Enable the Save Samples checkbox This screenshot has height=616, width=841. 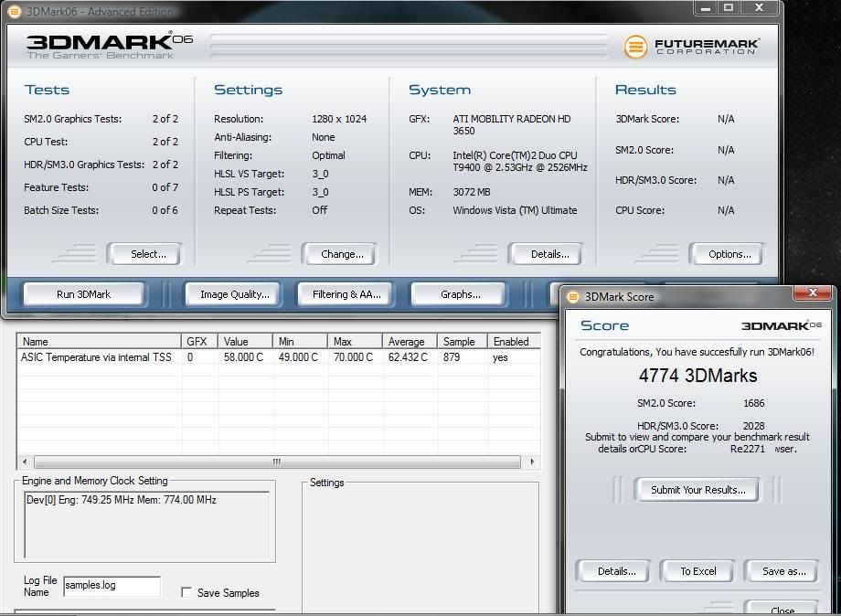186,592
